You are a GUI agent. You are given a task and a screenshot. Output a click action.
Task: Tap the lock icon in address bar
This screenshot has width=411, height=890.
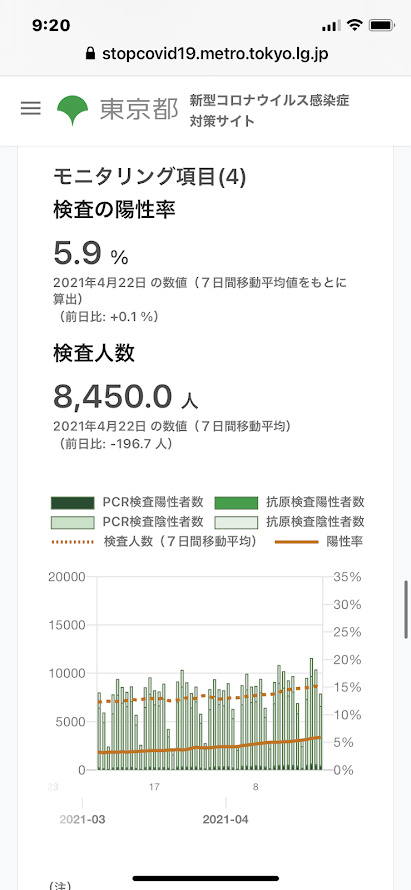pos(89,54)
